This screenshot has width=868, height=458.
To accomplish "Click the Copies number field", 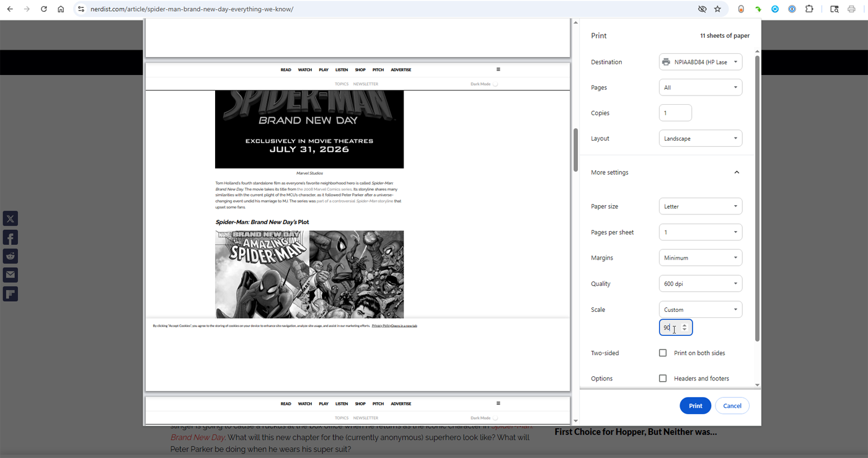I will [675, 113].
